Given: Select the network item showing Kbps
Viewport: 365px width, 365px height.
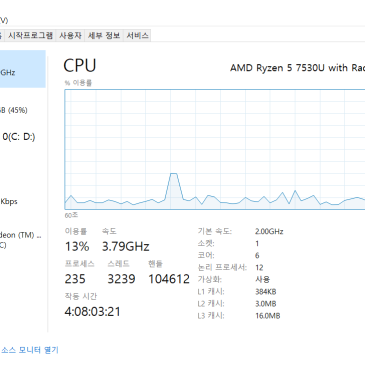Looking at the screenshot, I should 22,201.
